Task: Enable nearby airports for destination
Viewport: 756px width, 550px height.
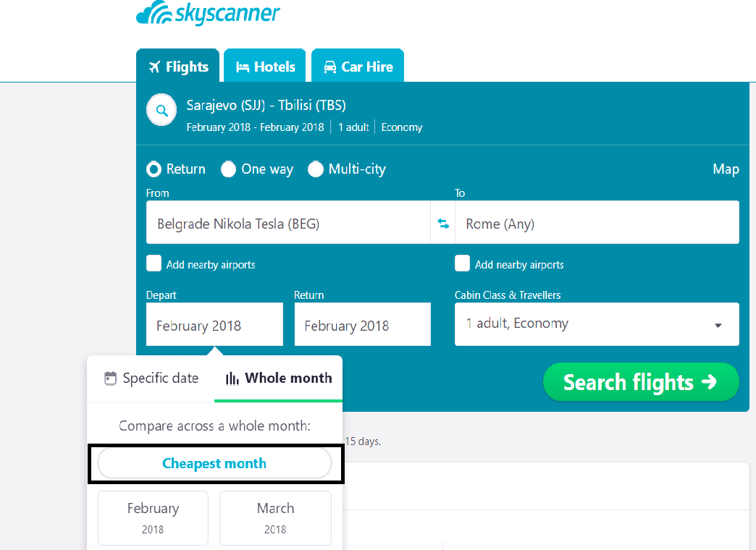Action: (x=462, y=263)
